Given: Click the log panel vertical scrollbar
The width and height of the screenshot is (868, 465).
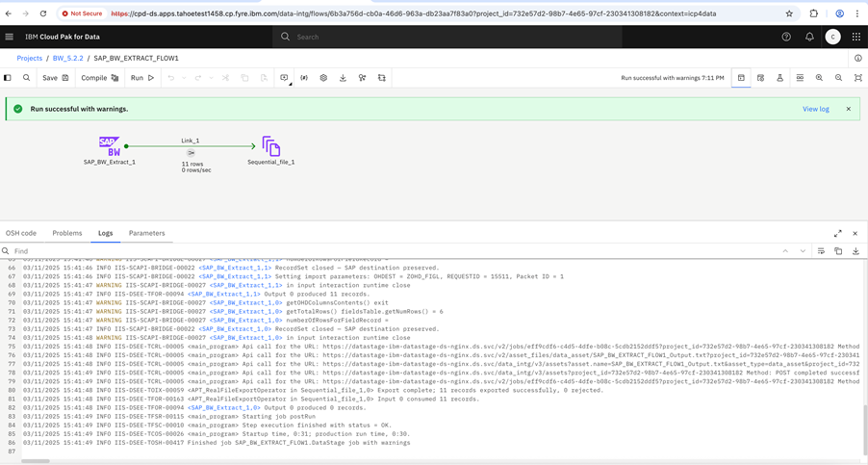Looking at the screenshot, I should coord(865,431).
